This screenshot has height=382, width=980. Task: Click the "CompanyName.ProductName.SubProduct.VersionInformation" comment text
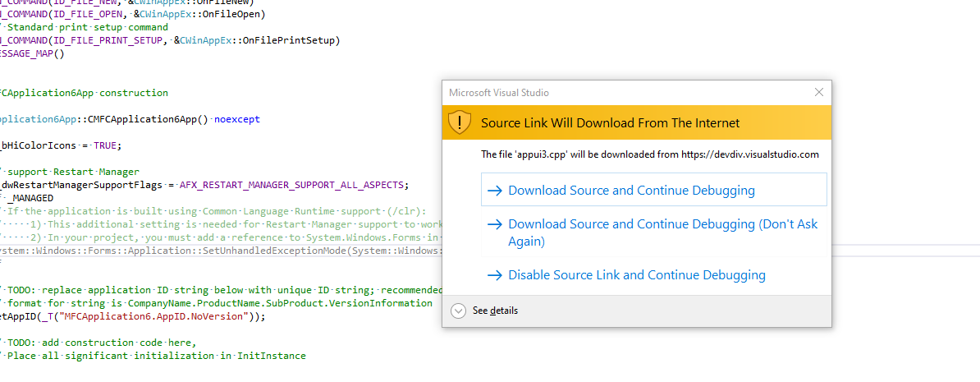pyautogui.click(x=280, y=303)
